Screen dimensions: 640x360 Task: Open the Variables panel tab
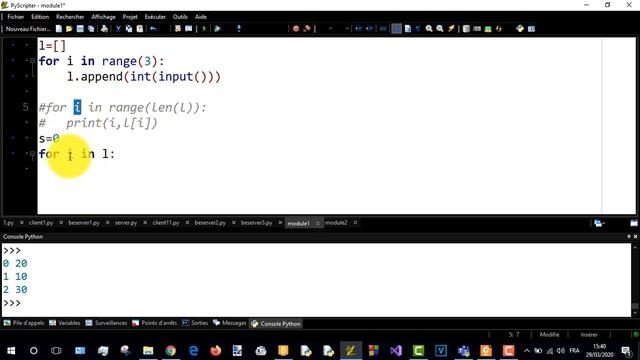coord(64,323)
